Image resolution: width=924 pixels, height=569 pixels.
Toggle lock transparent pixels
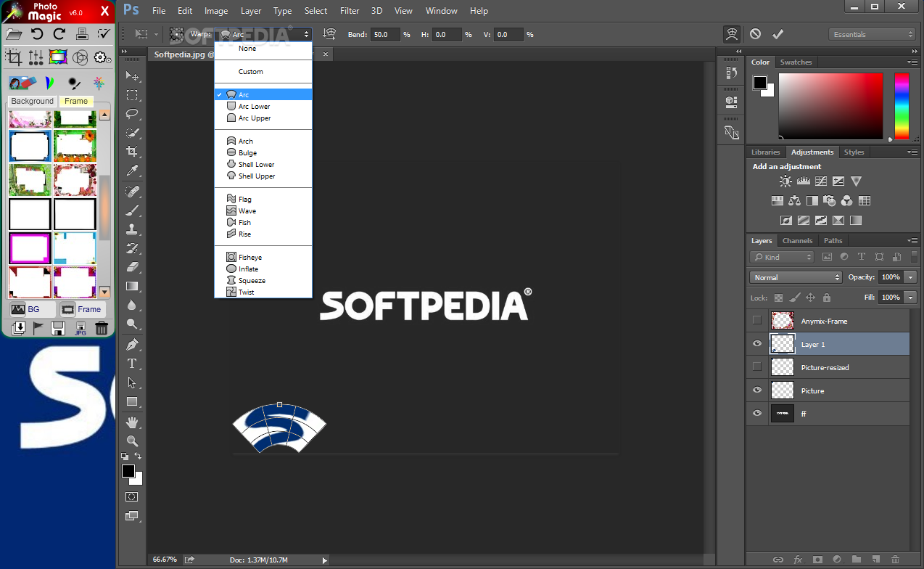tap(778, 298)
